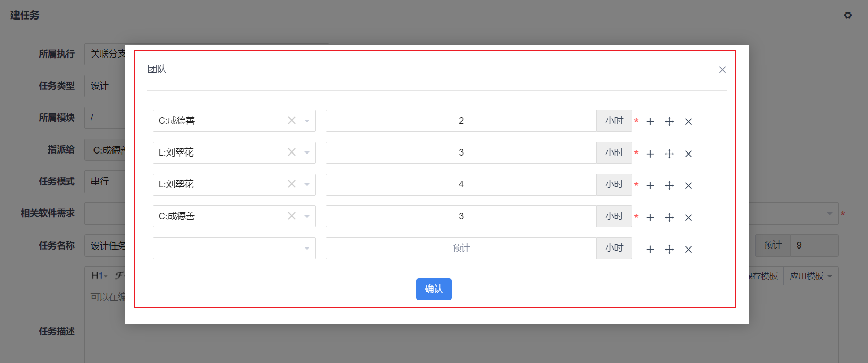Clear 刘翠花 selection in the 3-hour row

[x=292, y=152]
